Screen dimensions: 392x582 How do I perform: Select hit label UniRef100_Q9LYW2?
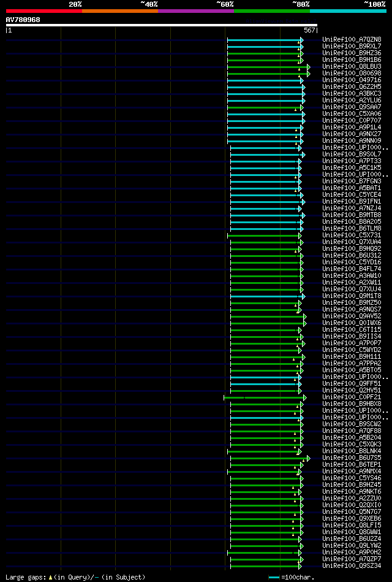click(352, 546)
